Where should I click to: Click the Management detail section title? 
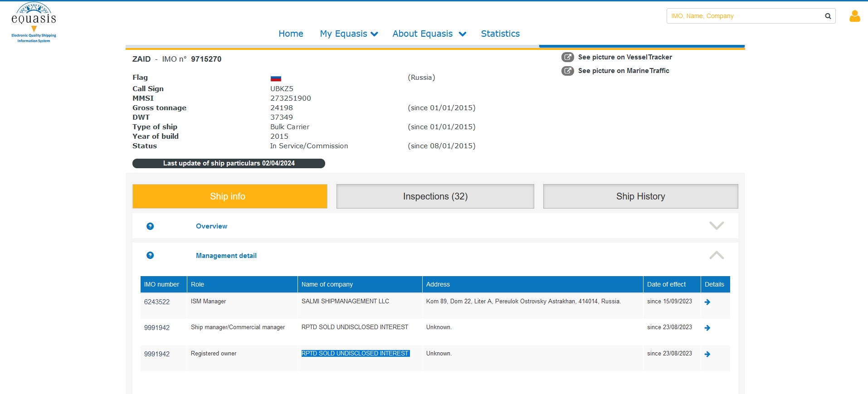[226, 256]
